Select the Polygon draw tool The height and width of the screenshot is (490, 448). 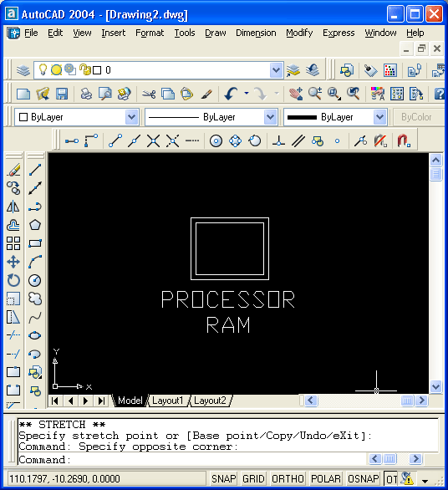pos(35,225)
